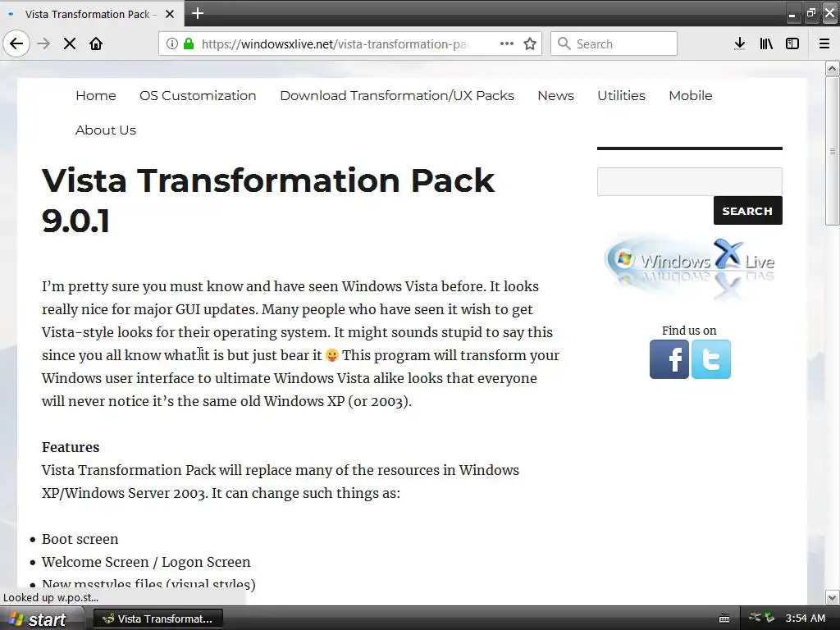Click the vertical scrollbar thumb
840x630 pixels.
click(832, 151)
